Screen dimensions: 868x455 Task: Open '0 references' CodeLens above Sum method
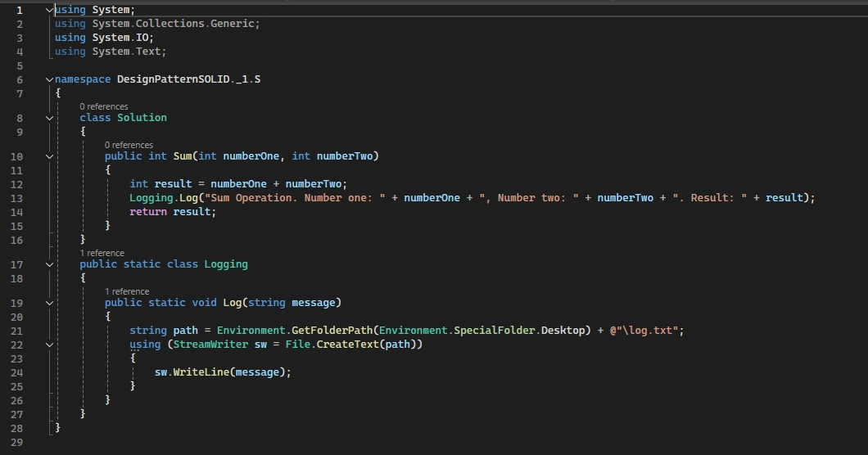click(x=129, y=145)
